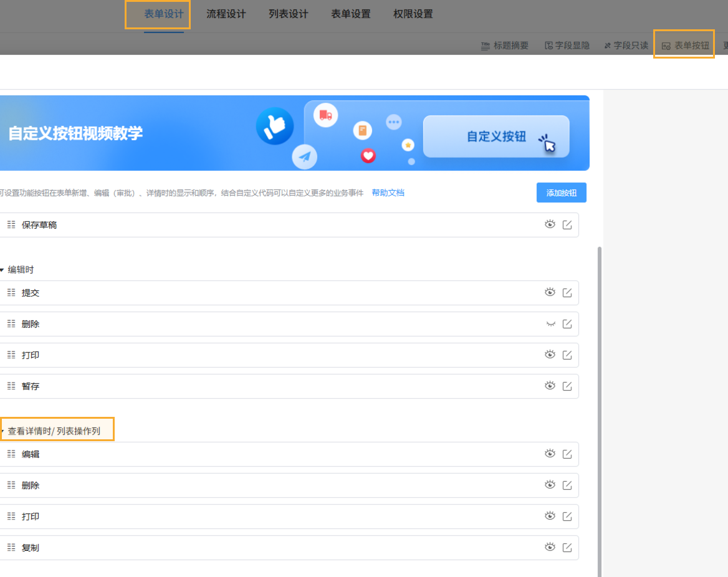Screen dimensions: 728x577
Task: Click 自定义按钮 in the banner
Action: pos(496,136)
